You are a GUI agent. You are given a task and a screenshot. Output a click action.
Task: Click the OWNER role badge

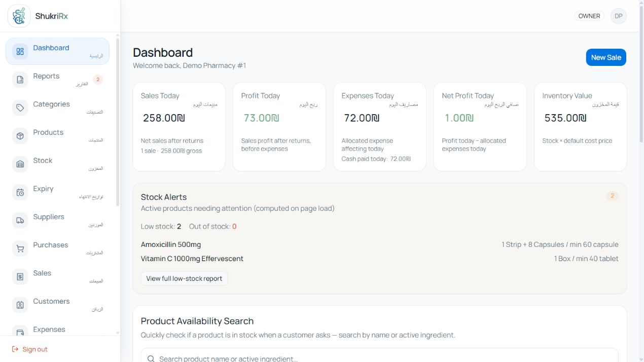point(589,16)
